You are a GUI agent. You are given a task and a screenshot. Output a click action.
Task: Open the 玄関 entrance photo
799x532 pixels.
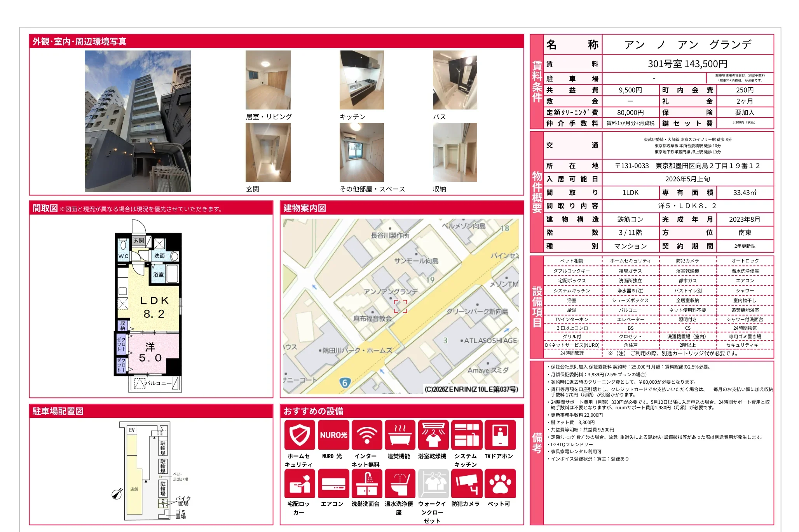[x=268, y=152]
